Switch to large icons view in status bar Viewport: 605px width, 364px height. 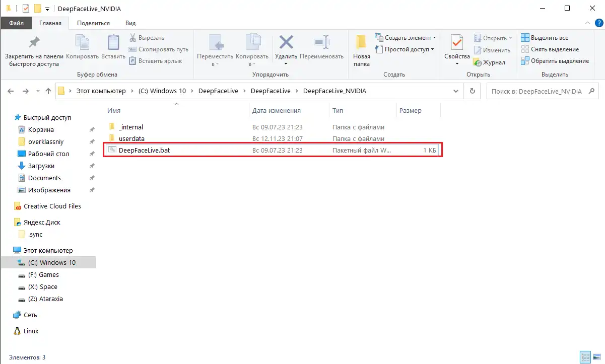click(x=596, y=357)
